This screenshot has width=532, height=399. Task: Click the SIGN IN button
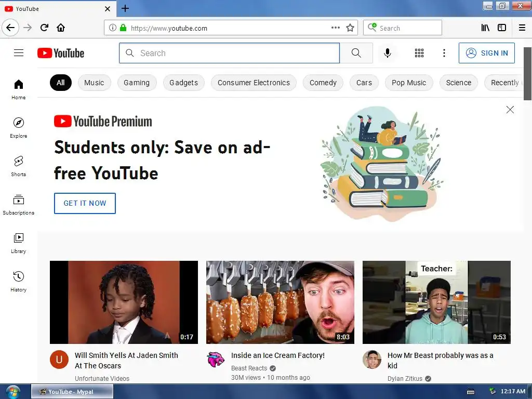click(x=487, y=53)
